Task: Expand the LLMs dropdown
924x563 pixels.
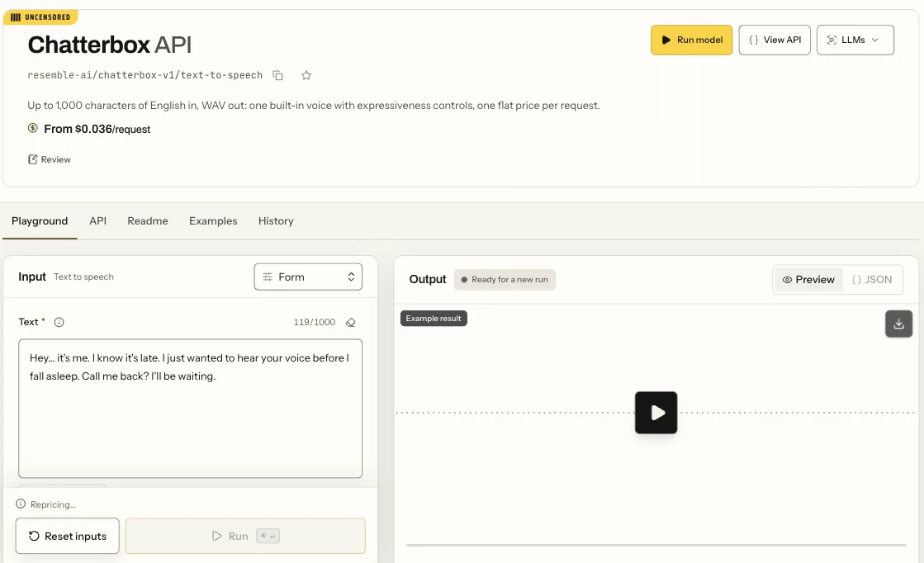Action: [x=855, y=40]
